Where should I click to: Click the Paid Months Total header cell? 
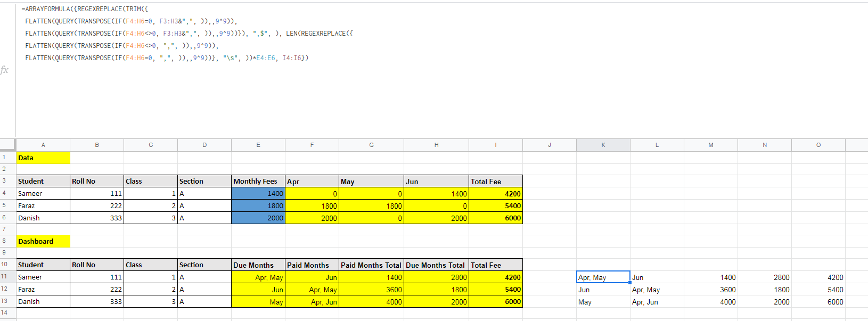click(x=372, y=265)
